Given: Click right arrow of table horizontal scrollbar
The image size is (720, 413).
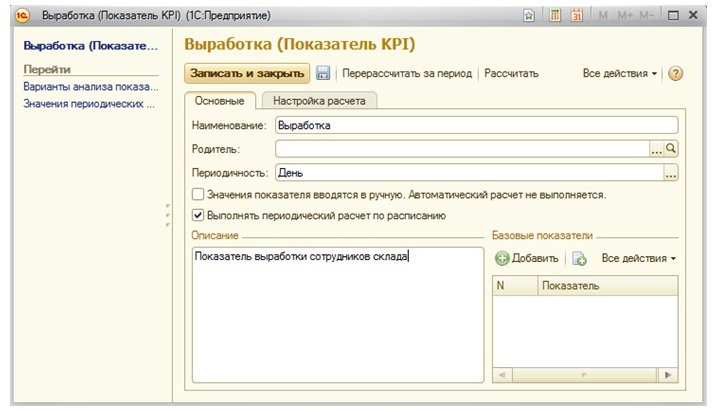Looking at the screenshot, I should tap(668, 375).
